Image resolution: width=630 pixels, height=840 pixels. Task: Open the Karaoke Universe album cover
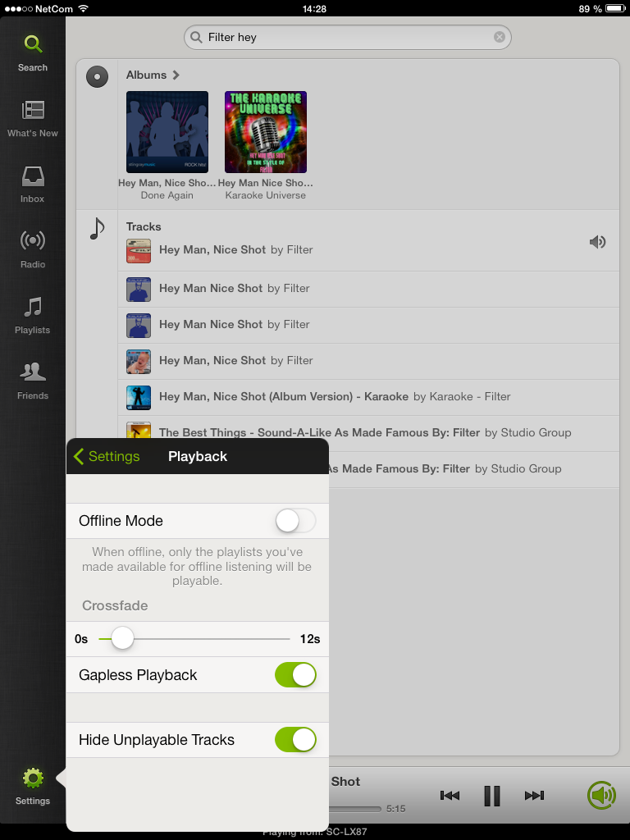(266, 132)
